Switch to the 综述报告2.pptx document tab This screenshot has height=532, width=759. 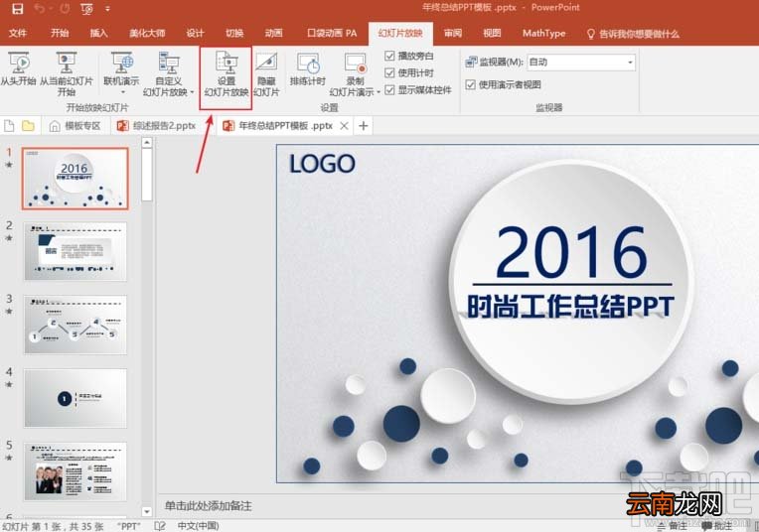point(156,126)
